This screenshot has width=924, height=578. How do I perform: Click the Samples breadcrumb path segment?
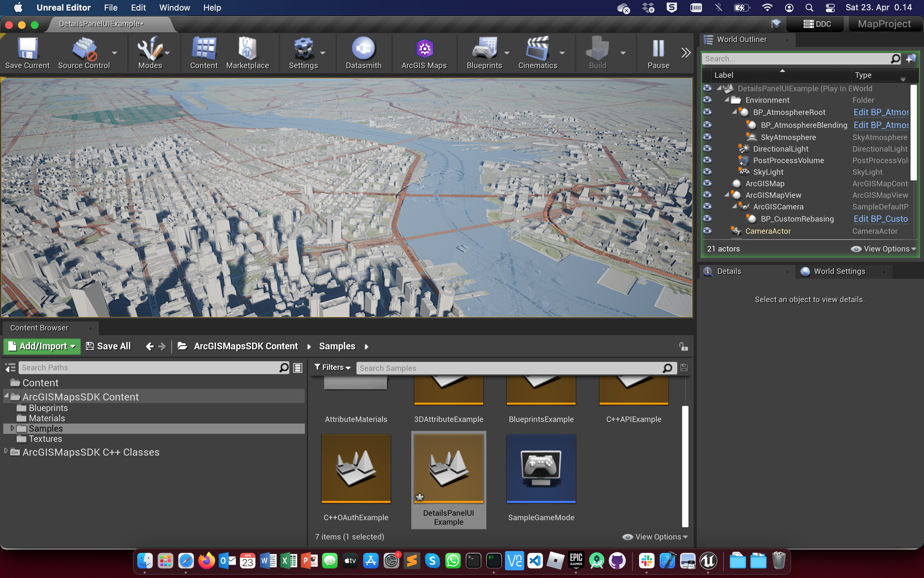337,346
